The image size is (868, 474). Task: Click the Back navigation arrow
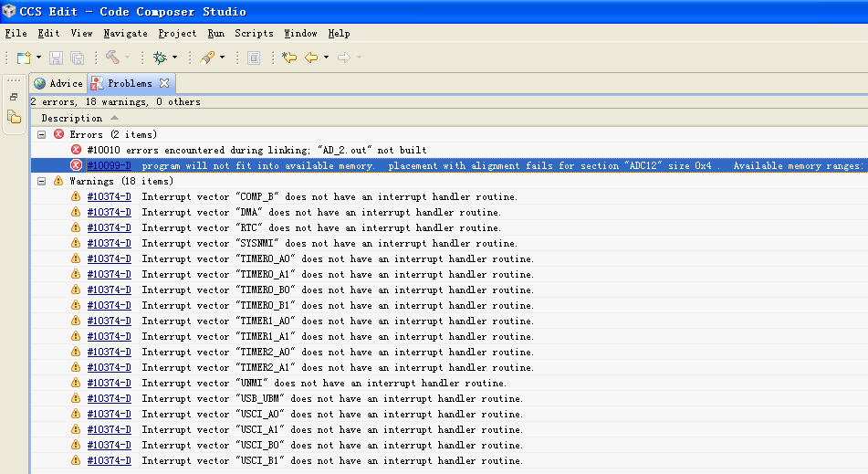coord(311,58)
